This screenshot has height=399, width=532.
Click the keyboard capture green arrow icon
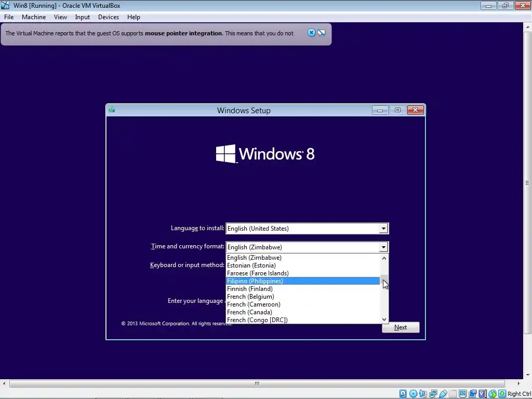(502, 394)
